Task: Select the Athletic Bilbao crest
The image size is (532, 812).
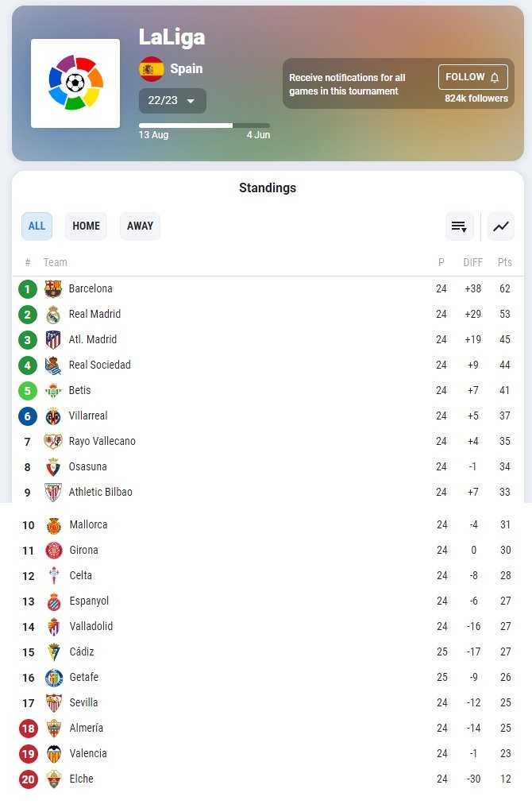Action: click(x=52, y=492)
